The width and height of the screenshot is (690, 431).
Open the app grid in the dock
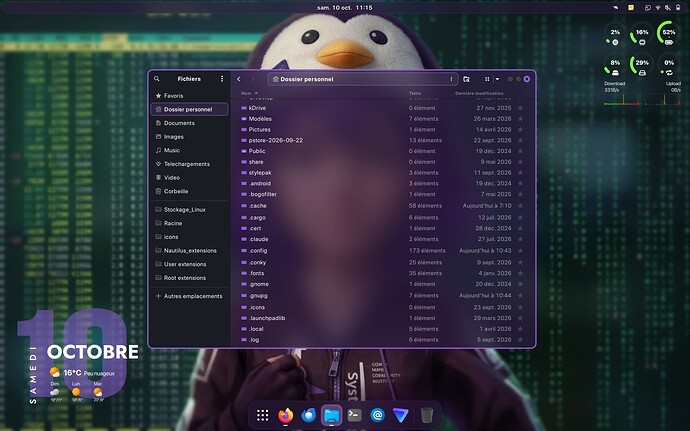[x=263, y=415]
